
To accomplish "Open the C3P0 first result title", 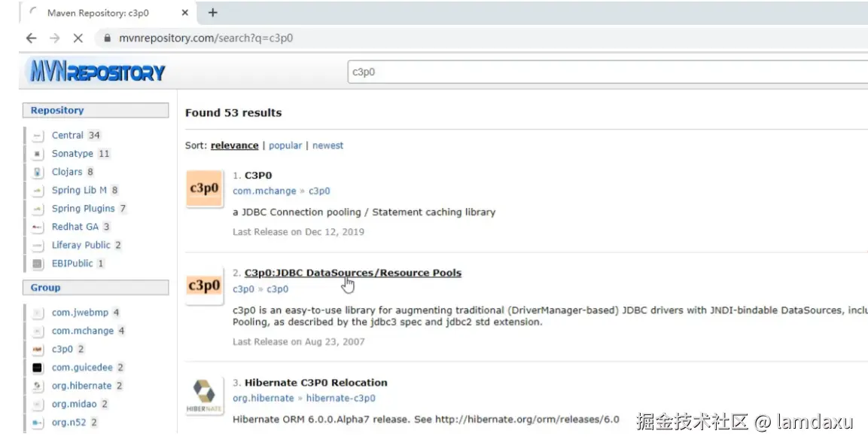I will tap(257, 175).
